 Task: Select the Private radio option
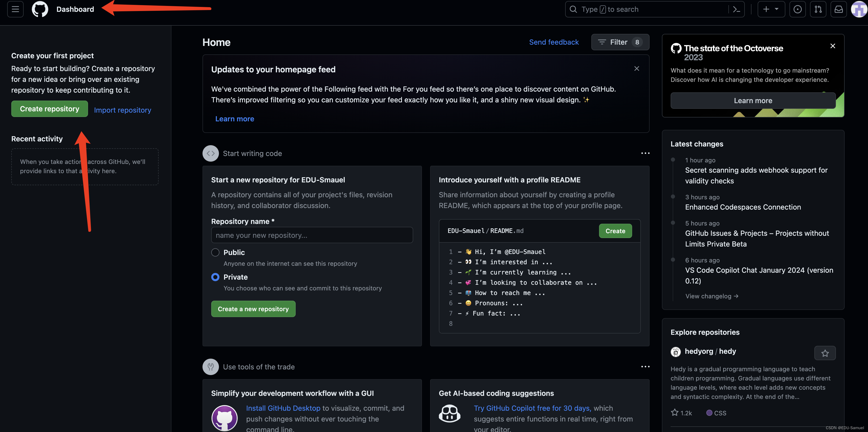(215, 277)
